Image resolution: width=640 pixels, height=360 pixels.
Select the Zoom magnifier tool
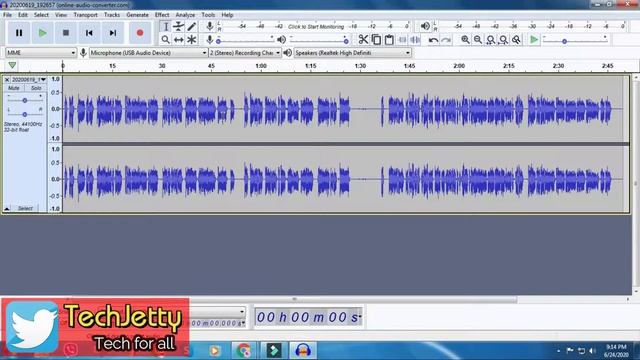click(165, 40)
